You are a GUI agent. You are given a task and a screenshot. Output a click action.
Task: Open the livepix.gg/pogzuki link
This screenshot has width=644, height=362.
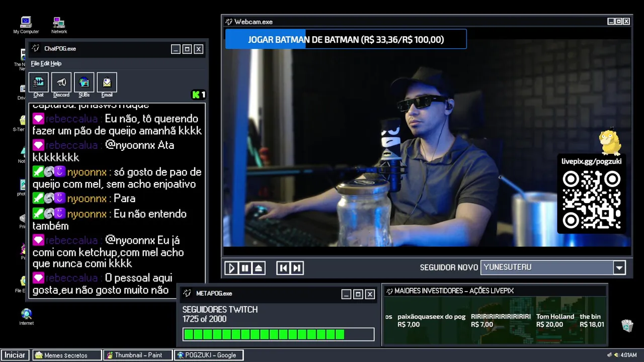(591, 161)
